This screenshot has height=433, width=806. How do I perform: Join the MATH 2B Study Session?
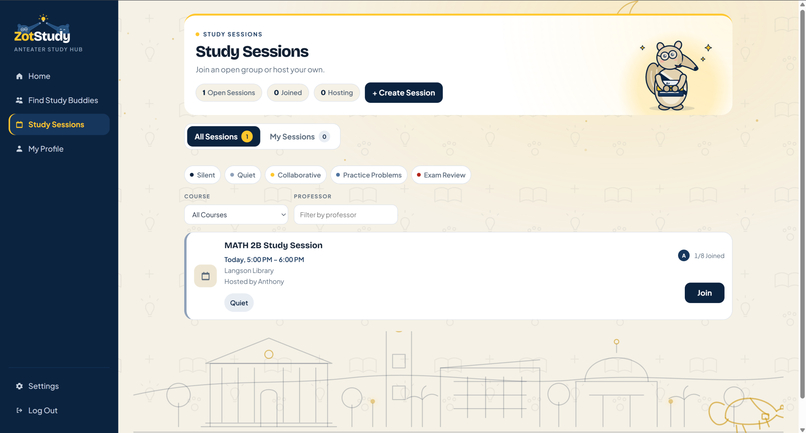tap(704, 293)
